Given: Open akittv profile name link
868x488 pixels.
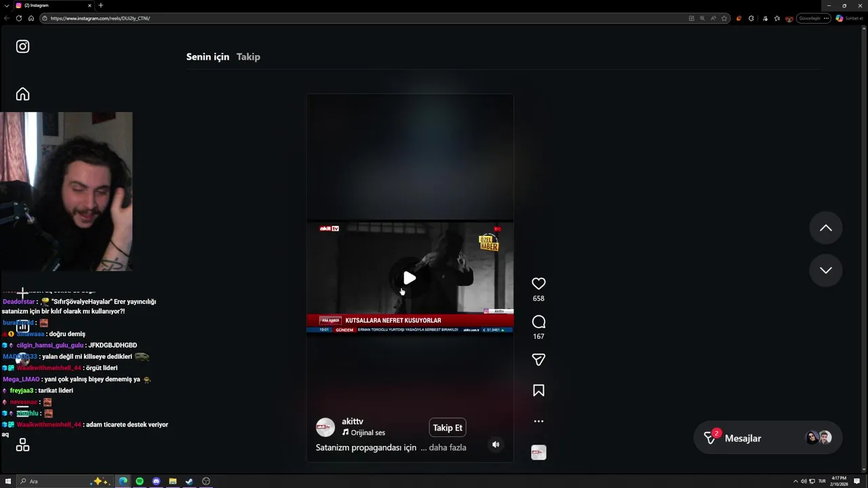Looking at the screenshot, I should click(x=353, y=422).
